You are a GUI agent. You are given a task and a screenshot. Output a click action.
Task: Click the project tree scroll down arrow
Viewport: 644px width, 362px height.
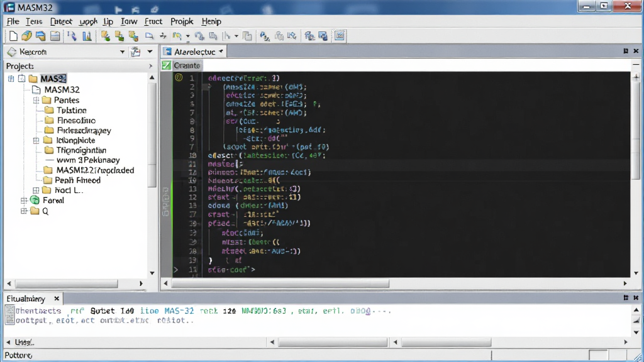point(152,273)
